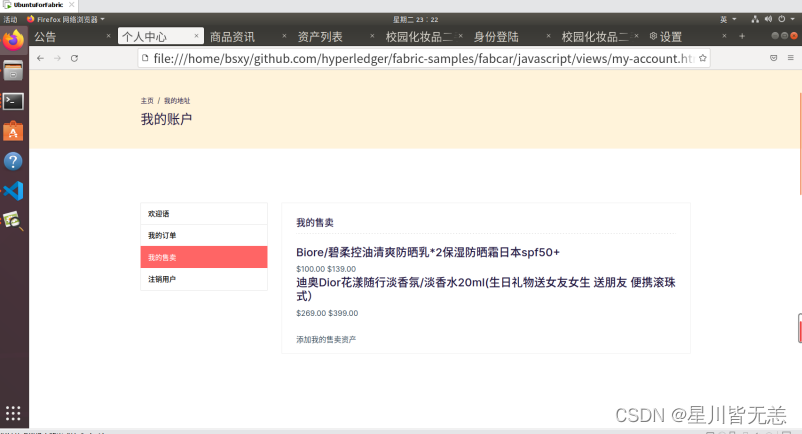Reload the current page
This screenshot has height=434, width=802.
74,58
